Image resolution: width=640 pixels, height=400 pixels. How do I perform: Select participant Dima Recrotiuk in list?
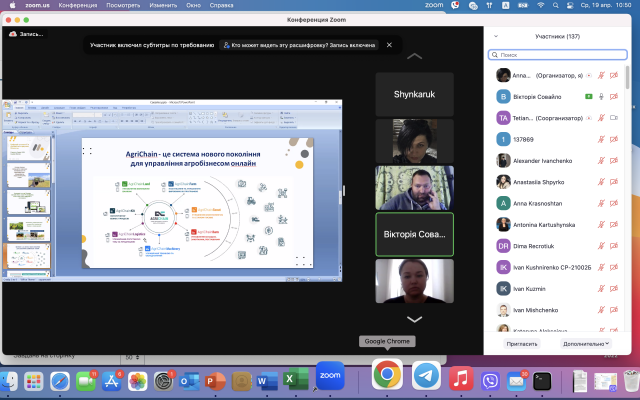557,246
